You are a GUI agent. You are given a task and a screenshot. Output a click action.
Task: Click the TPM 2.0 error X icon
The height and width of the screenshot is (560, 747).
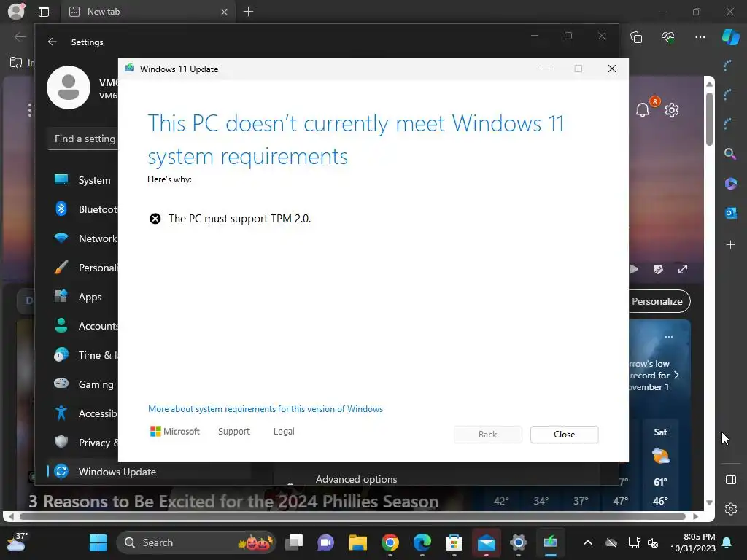pos(155,219)
